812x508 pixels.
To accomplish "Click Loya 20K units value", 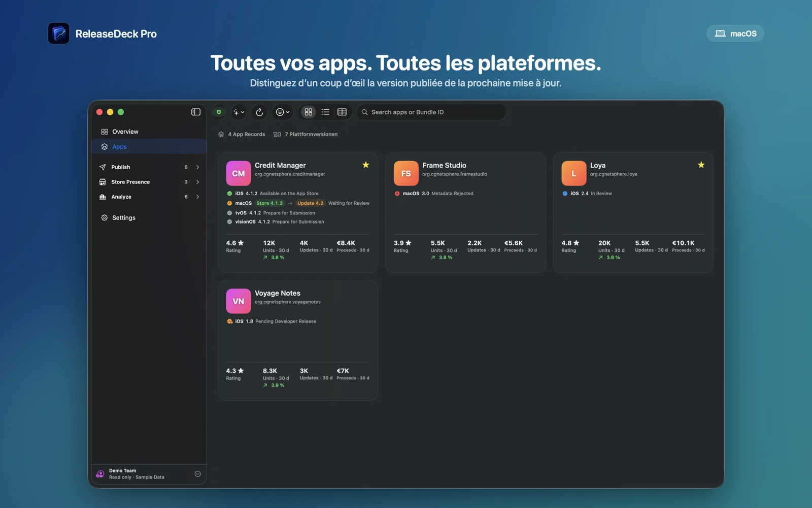I will tap(604, 243).
